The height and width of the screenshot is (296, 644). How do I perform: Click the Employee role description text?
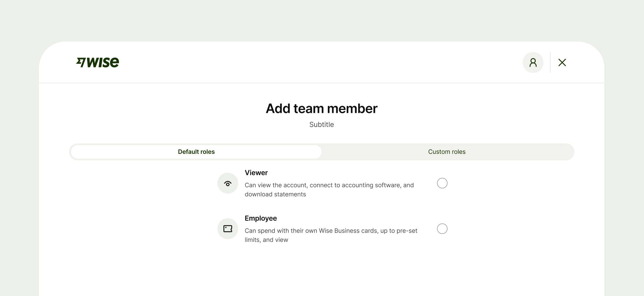(330, 235)
